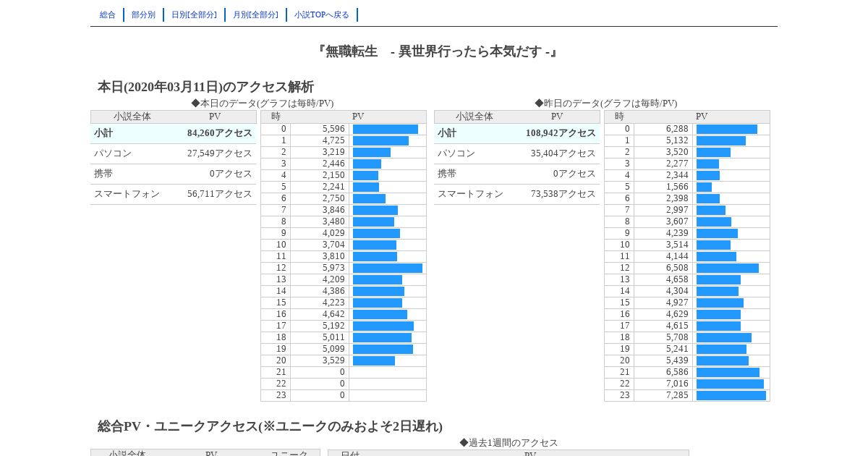Go to 日別[全部分] page
Image resolution: width=868 pixels, height=456 pixels.
pos(194,14)
